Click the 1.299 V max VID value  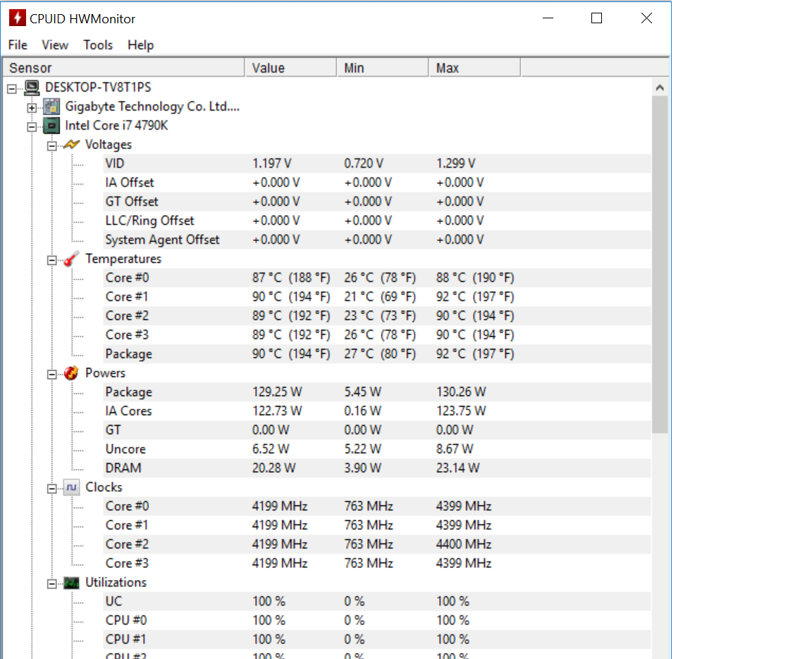(456, 164)
